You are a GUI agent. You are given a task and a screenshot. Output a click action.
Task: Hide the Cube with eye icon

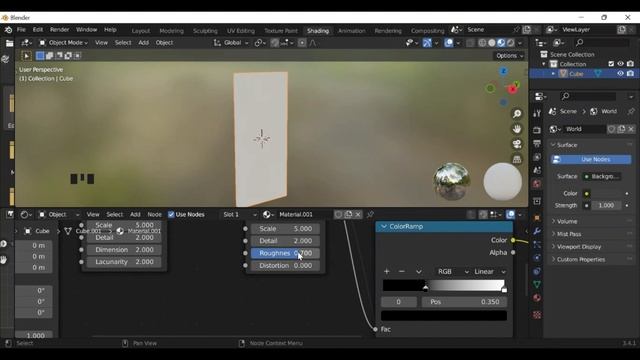pos(620,74)
